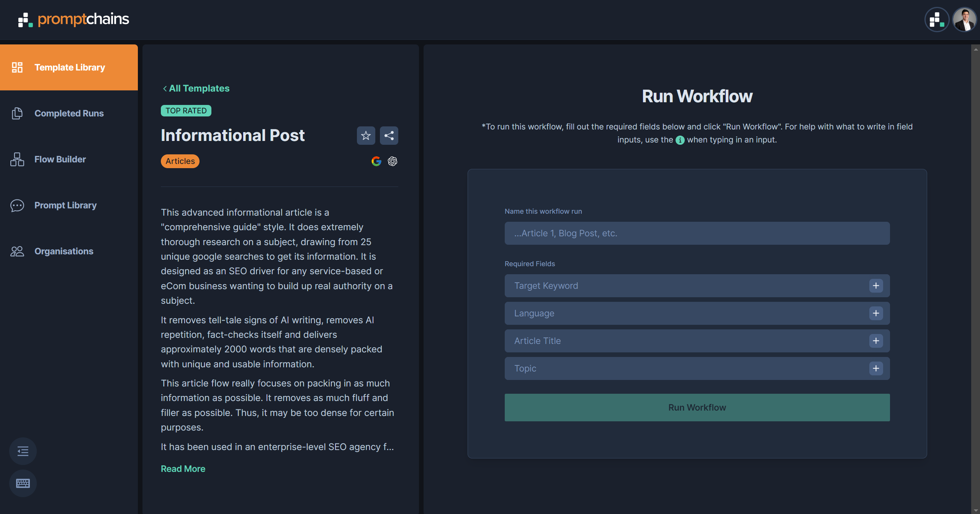980x514 pixels.
Task: Click the Flow Builder sidebar icon
Action: 17,159
